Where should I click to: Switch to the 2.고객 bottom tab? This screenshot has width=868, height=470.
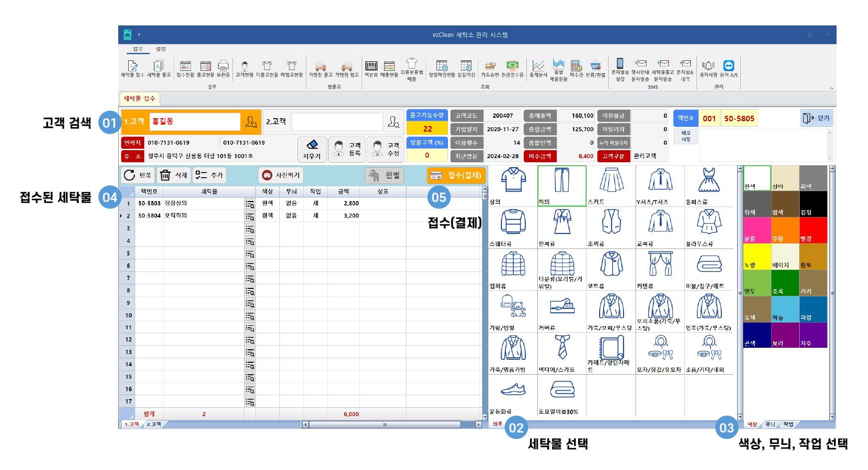click(154, 424)
